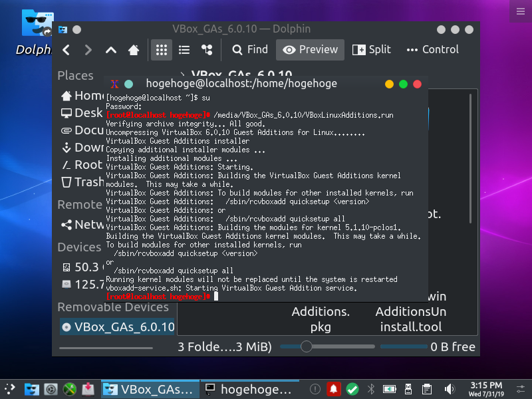Click the folder summary in Dolphin status bar

tap(225, 346)
